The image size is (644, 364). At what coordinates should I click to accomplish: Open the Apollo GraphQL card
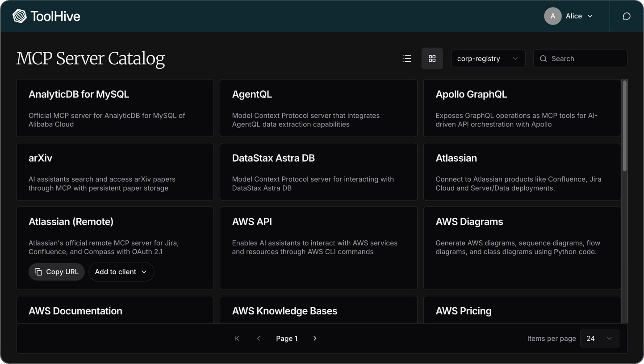click(522, 108)
